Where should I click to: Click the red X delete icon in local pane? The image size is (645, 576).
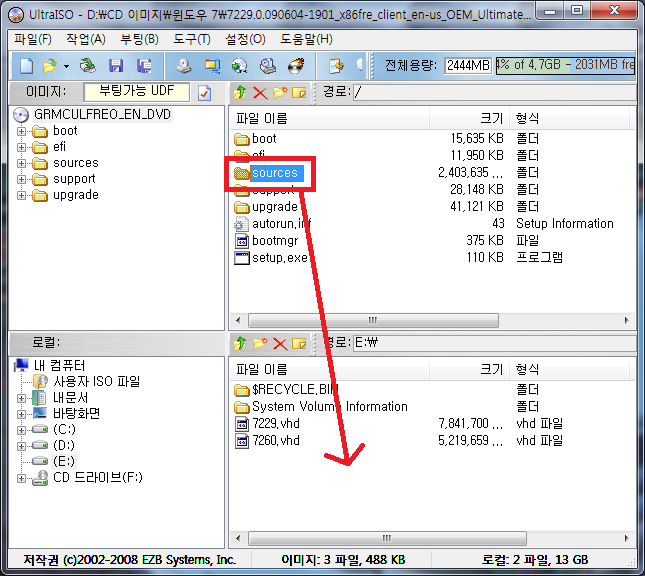(x=280, y=344)
